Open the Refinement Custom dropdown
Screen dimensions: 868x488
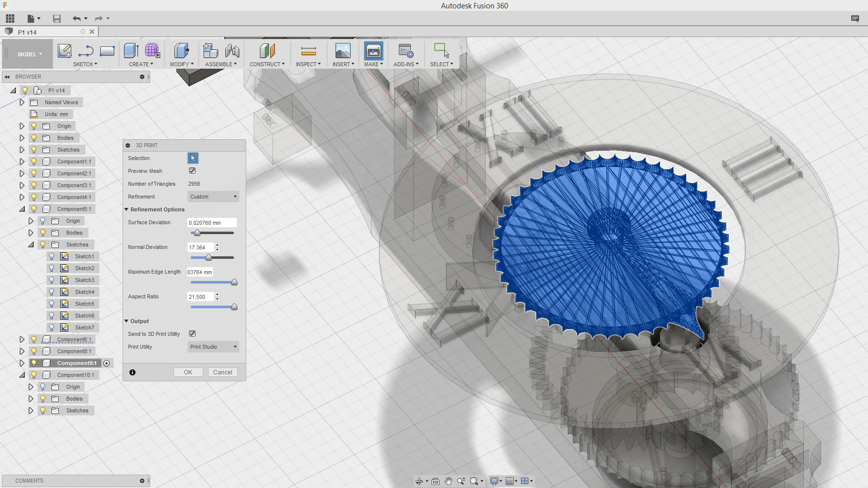pyautogui.click(x=213, y=197)
